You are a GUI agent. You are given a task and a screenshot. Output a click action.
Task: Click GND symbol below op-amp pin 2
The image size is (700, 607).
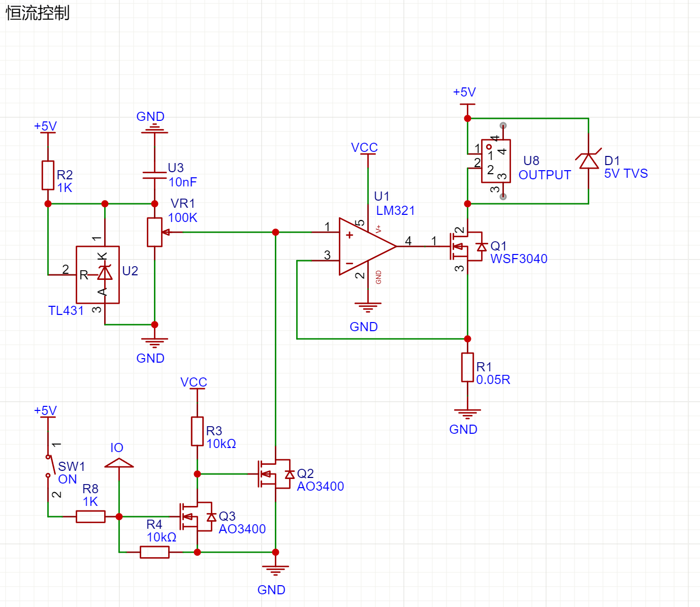click(368, 308)
